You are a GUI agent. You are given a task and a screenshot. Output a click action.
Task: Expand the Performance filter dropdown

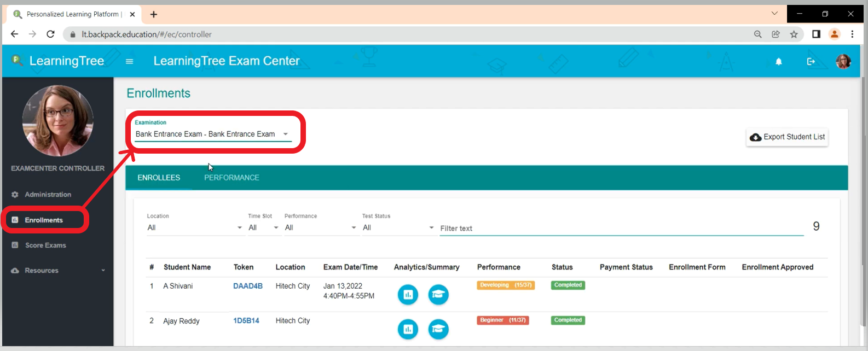click(x=320, y=228)
